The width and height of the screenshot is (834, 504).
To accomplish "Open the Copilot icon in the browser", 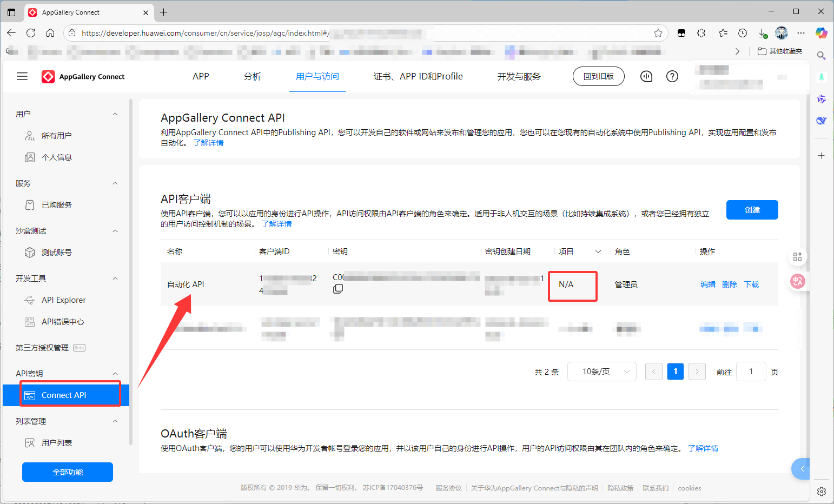I will coord(822,33).
